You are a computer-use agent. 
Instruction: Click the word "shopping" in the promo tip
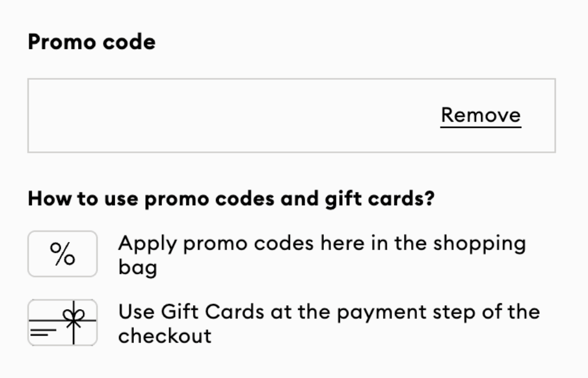click(x=479, y=244)
